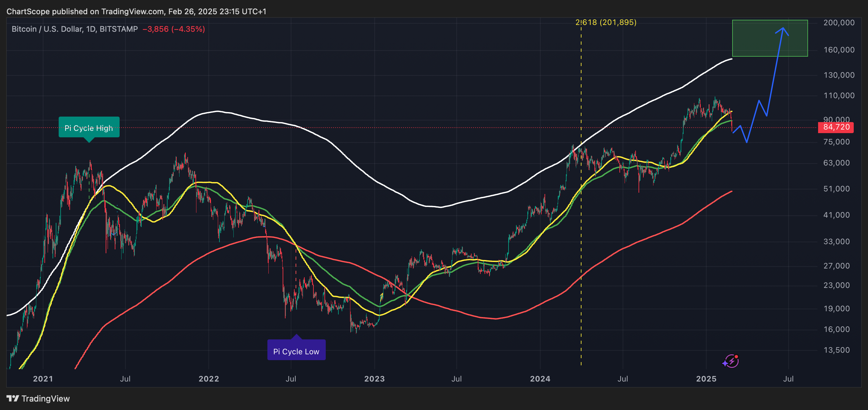Click the 130,000 price axis label

839,75
